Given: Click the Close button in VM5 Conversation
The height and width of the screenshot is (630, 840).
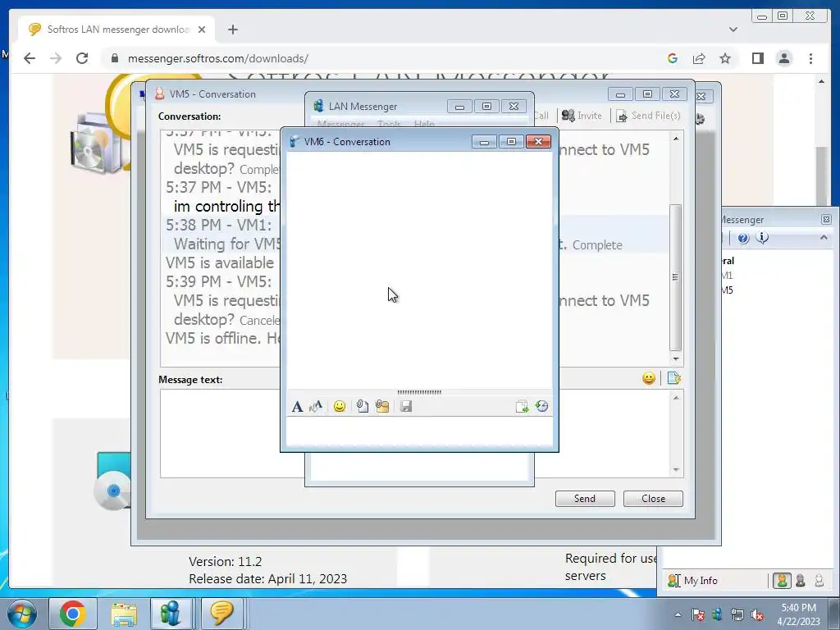Looking at the screenshot, I should click(653, 499).
